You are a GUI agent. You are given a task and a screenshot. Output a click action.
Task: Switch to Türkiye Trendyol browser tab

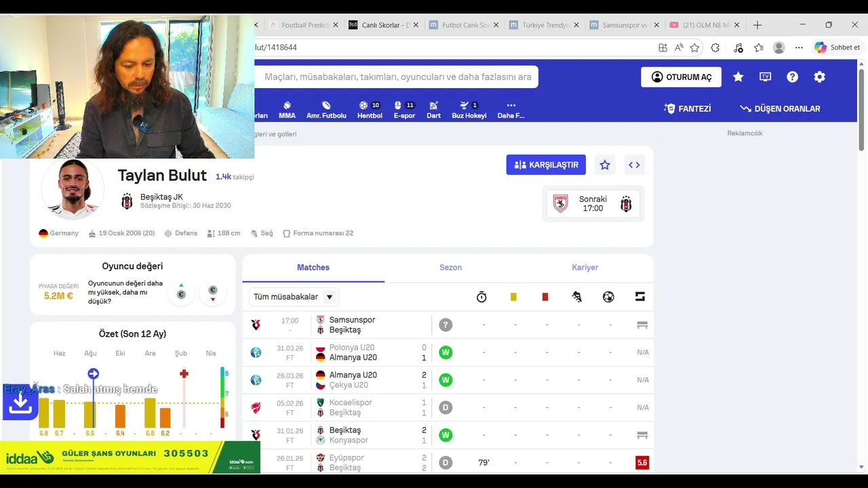coord(545,25)
